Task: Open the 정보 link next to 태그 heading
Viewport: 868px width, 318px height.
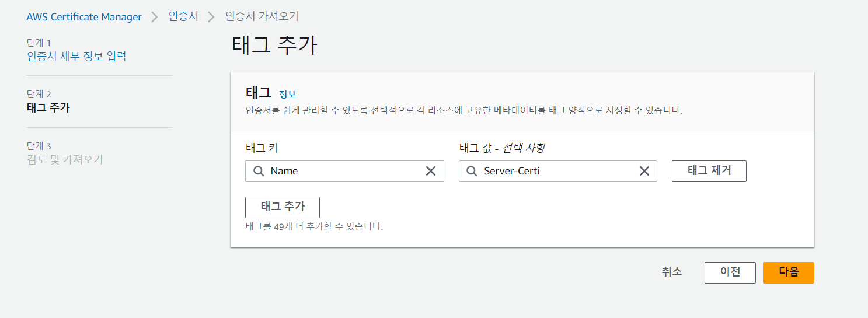Action: coord(287,95)
